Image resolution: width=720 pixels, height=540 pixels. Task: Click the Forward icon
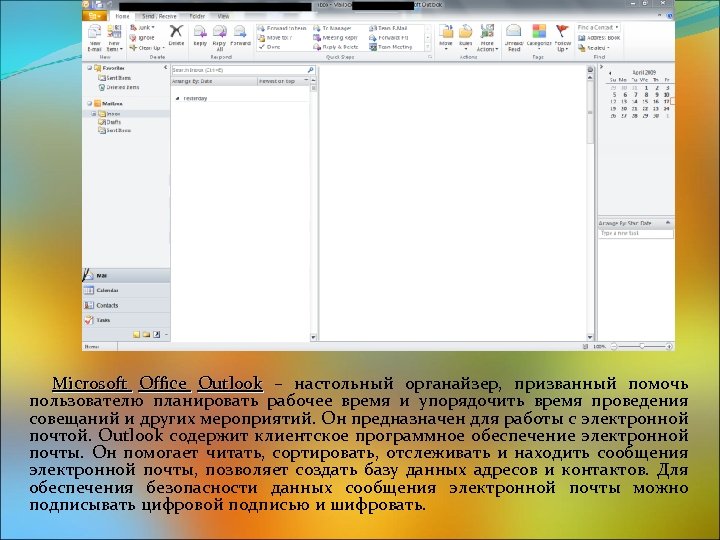click(240, 32)
